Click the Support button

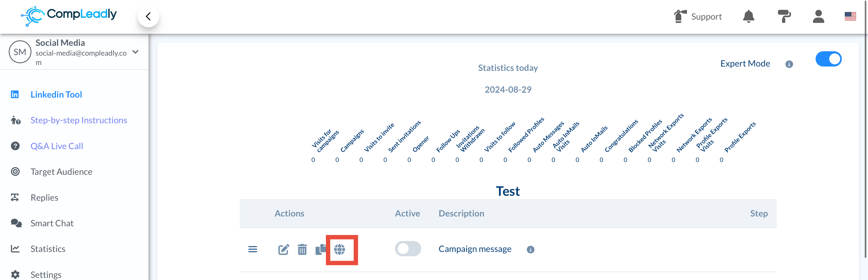click(698, 16)
